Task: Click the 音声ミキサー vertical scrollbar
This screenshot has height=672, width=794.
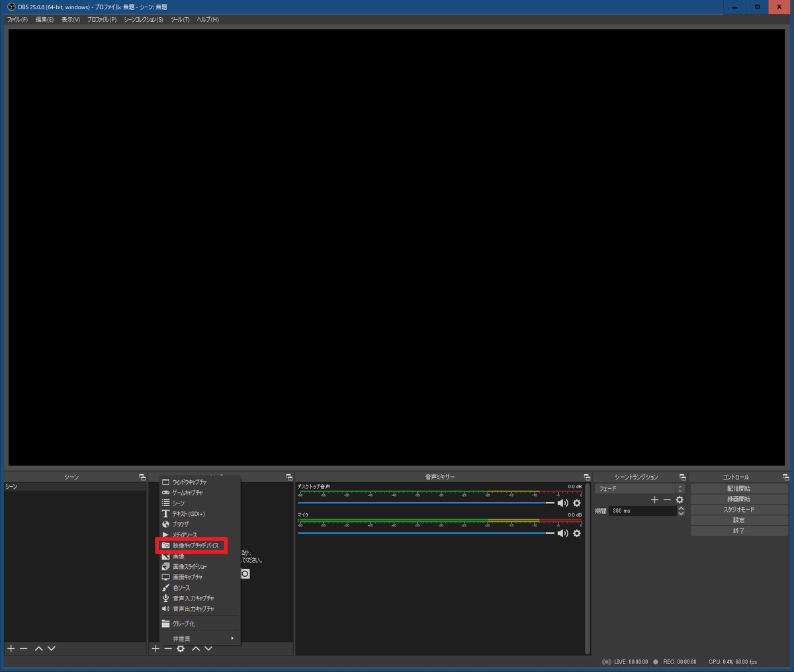Action: (x=587, y=569)
